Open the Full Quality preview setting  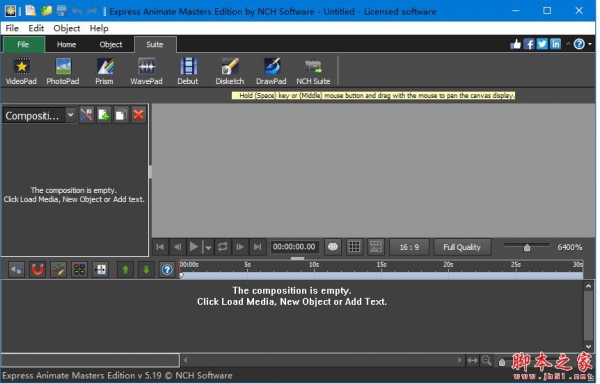pos(462,247)
